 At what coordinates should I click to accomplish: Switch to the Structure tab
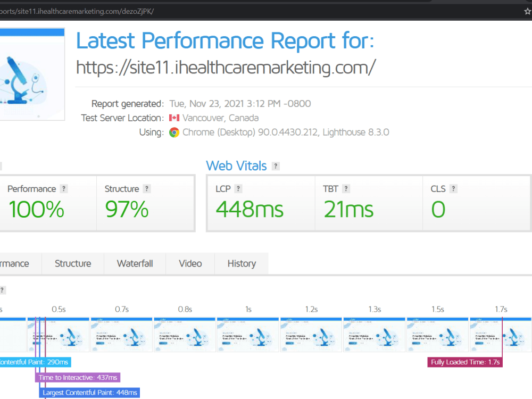tap(73, 264)
